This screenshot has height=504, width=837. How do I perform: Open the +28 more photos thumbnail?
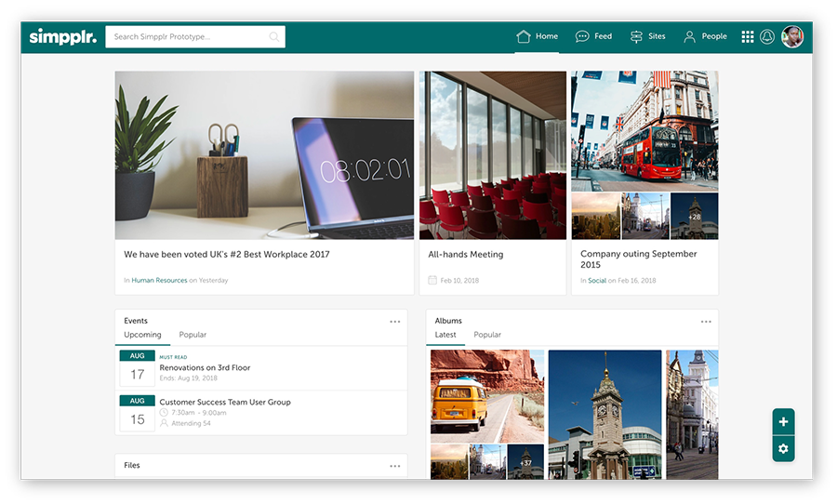[x=694, y=216]
